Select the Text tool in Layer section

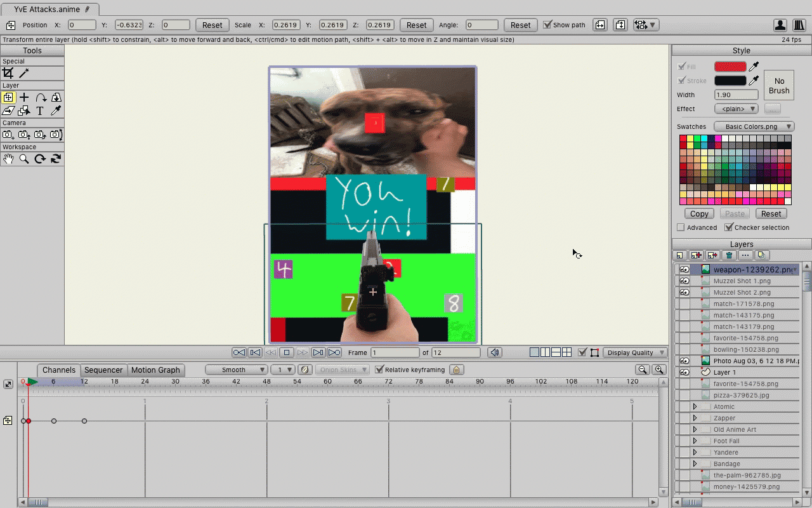point(39,110)
